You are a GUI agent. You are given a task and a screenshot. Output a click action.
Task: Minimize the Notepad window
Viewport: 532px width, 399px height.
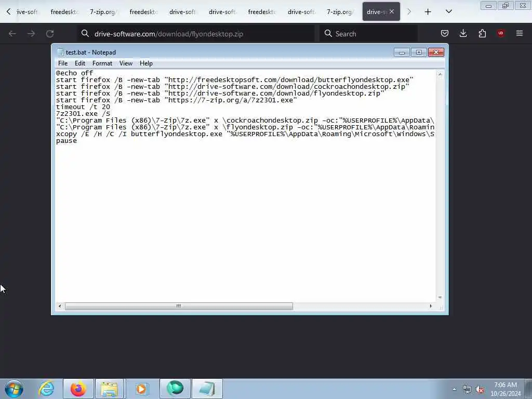coord(402,52)
